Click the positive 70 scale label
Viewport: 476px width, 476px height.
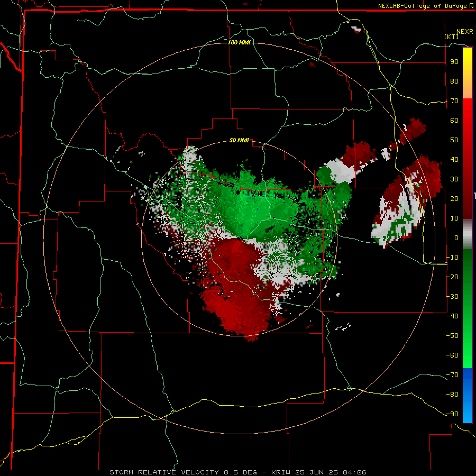tap(454, 101)
